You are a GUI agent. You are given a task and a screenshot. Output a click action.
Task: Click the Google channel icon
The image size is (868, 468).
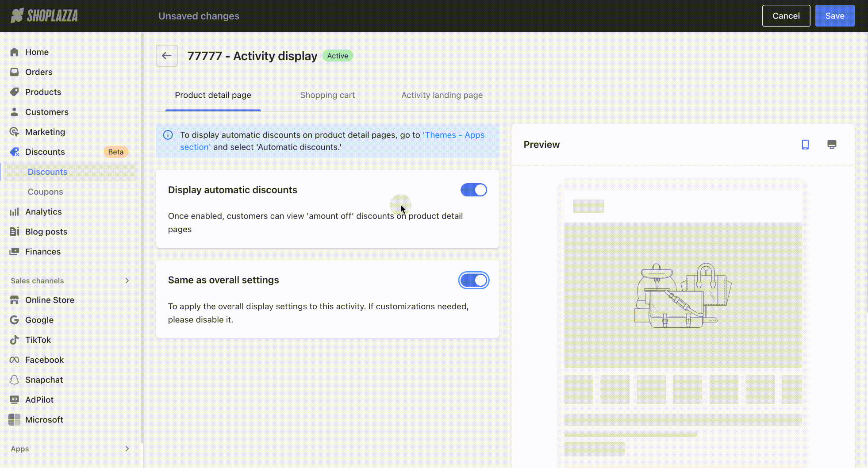pos(14,320)
